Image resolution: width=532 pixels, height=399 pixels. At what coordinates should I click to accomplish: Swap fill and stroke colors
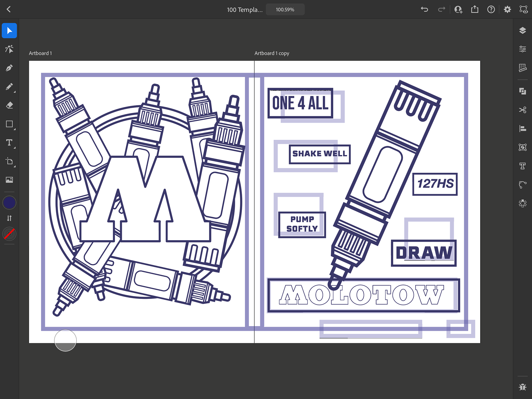[9, 218]
